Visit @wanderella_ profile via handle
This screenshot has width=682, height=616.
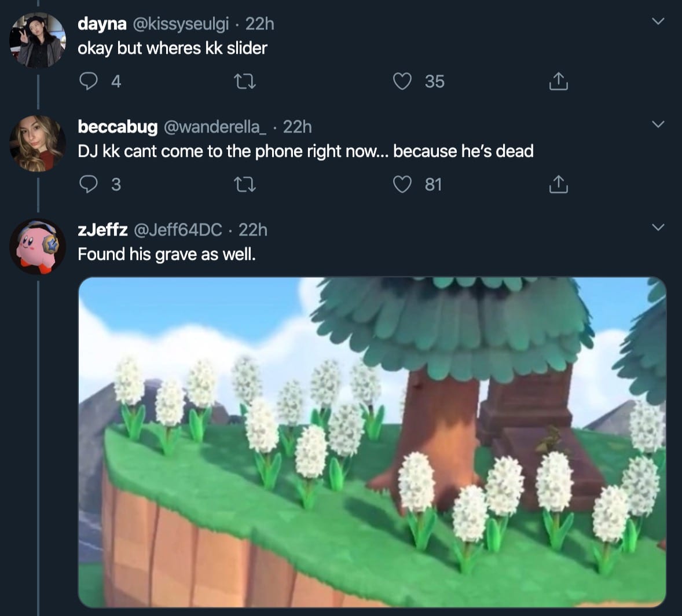215,127
